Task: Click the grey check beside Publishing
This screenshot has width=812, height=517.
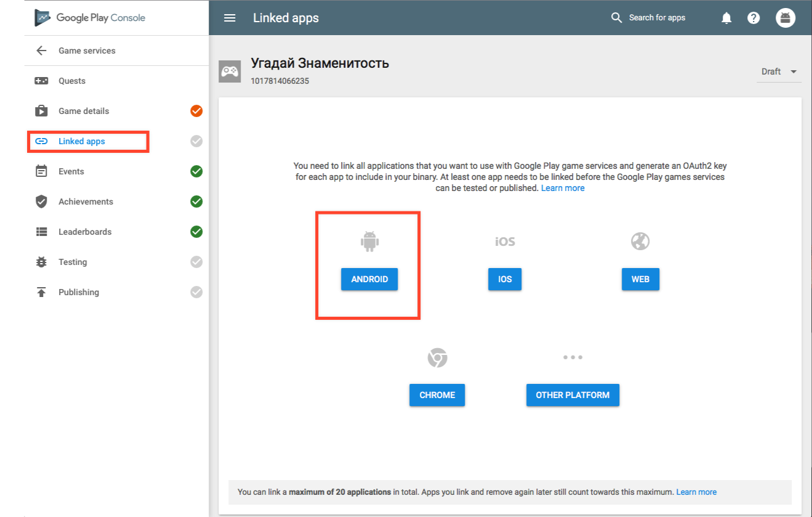Action: click(196, 292)
